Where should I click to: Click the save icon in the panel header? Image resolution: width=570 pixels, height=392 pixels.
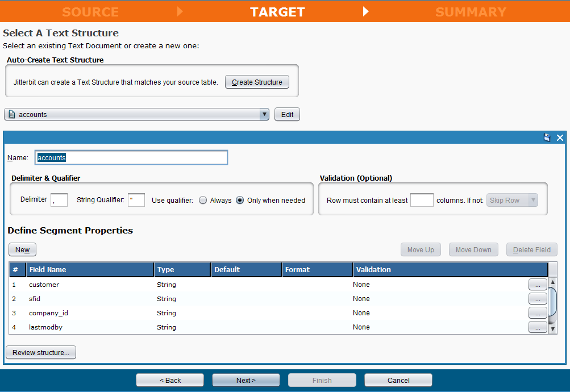coord(547,137)
